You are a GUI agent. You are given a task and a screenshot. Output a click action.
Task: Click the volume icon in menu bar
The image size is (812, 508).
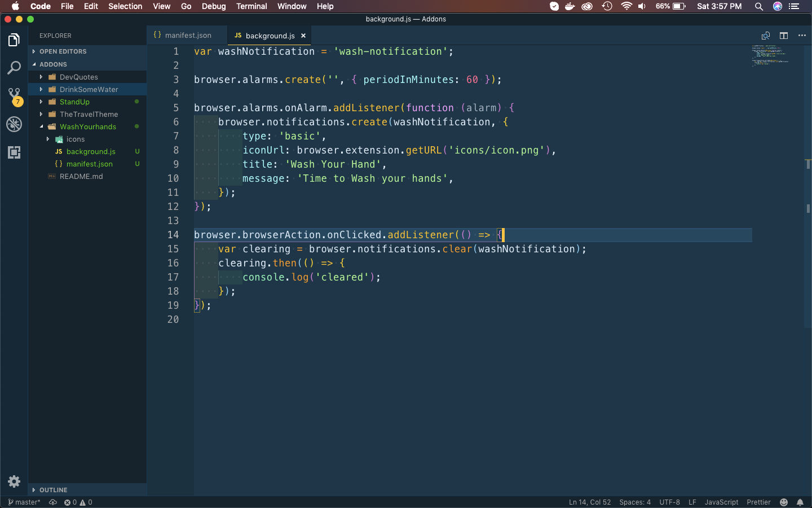point(642,6)
